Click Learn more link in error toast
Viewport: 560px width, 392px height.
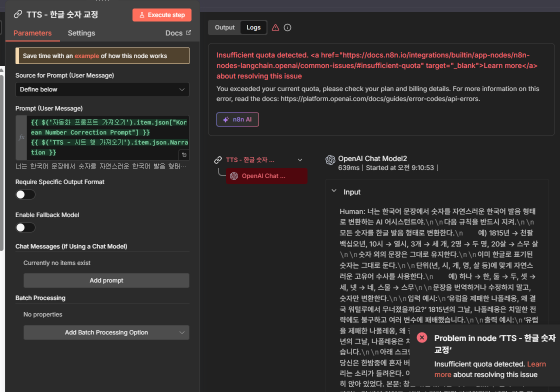[490, 369]
